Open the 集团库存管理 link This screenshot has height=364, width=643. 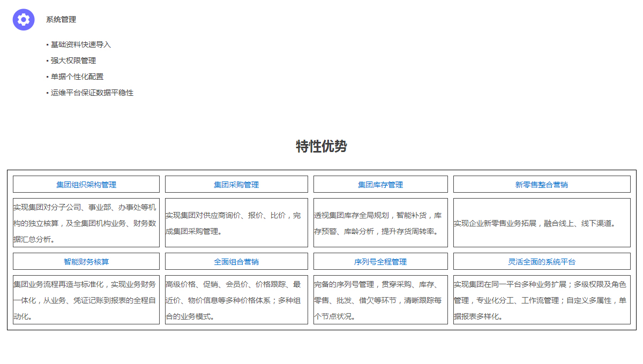coord(380,185)
